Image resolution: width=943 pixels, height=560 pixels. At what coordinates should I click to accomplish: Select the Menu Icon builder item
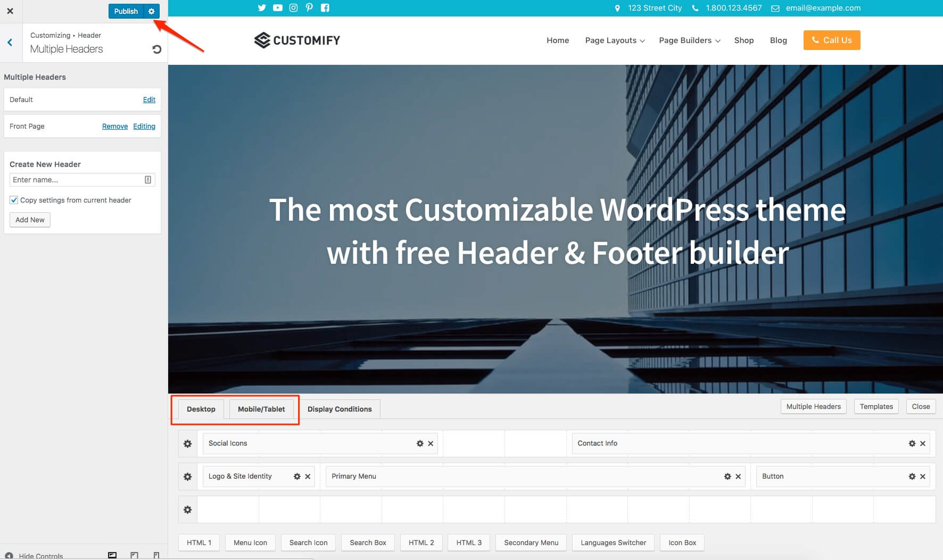[250, 542]
